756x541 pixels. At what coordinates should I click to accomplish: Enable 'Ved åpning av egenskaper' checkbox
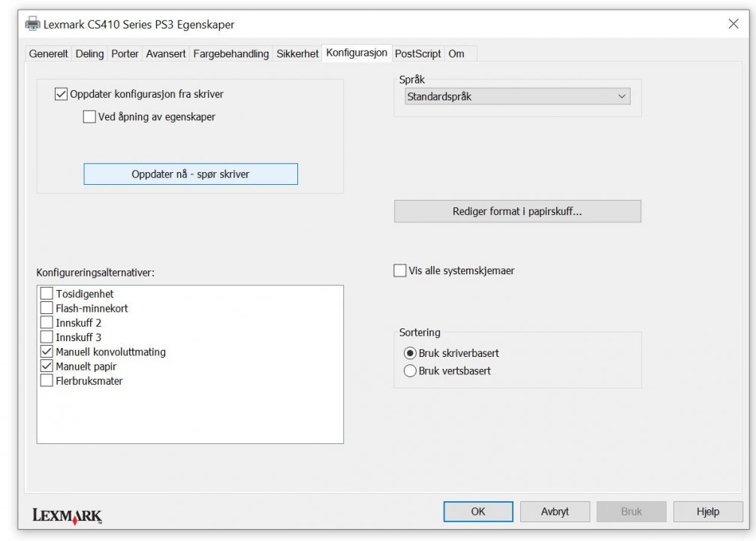tap(89, 117)
